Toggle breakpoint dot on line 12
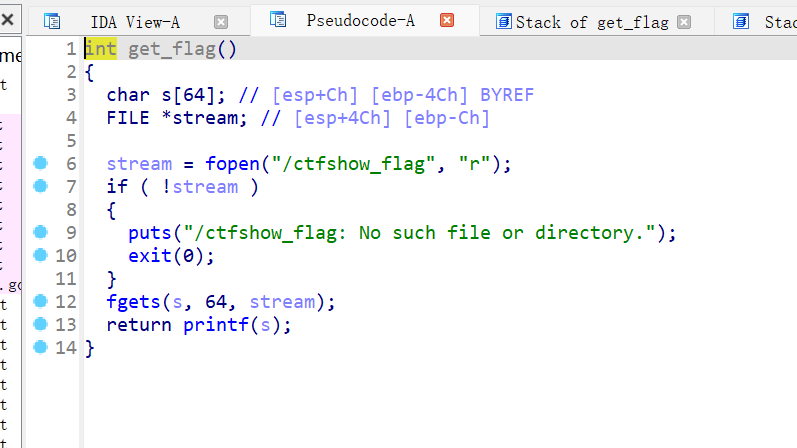 41,301
